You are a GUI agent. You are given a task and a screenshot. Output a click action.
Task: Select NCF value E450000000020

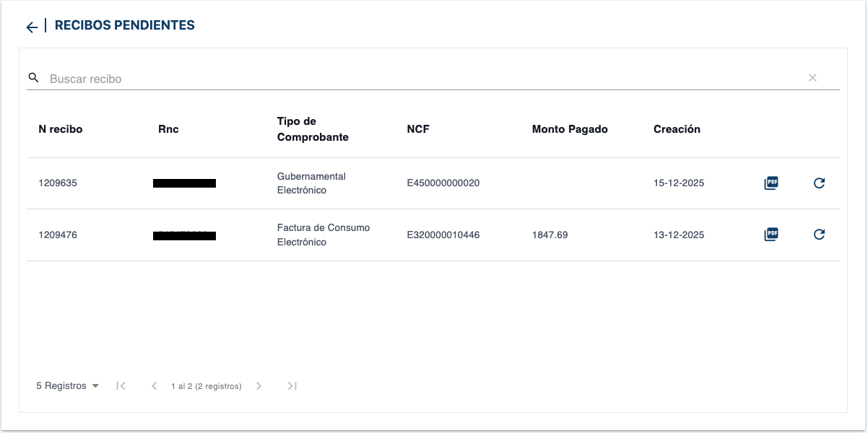pyautogui.click(x=443, y=183)
